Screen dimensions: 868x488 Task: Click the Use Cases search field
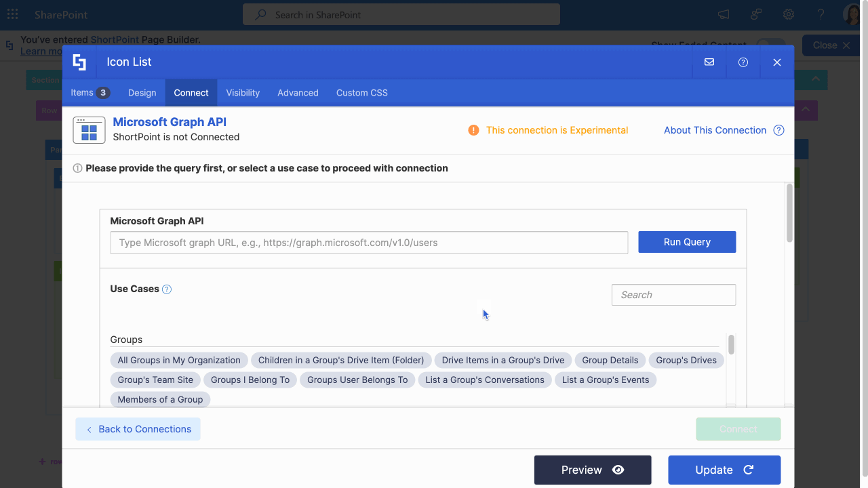tap(673, 295)
